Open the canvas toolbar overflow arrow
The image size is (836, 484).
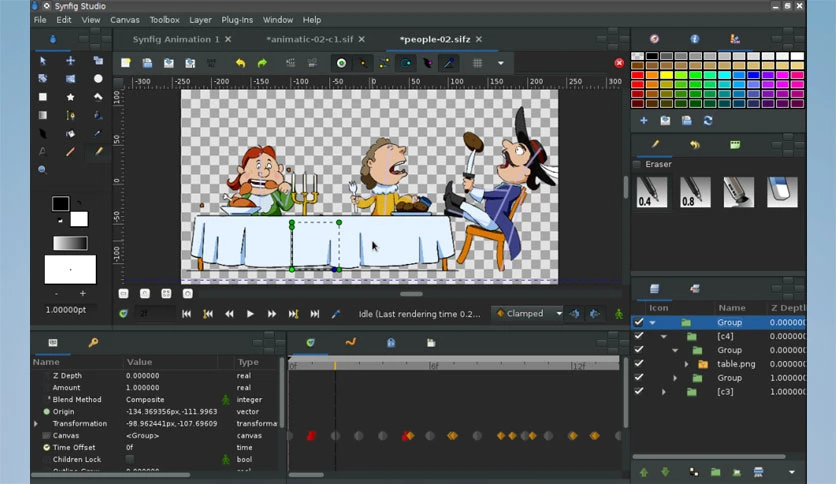coord(501,63)
